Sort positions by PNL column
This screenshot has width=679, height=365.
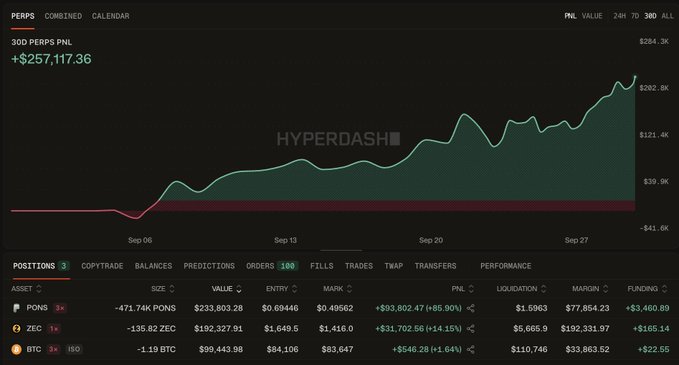click(462, 288)
